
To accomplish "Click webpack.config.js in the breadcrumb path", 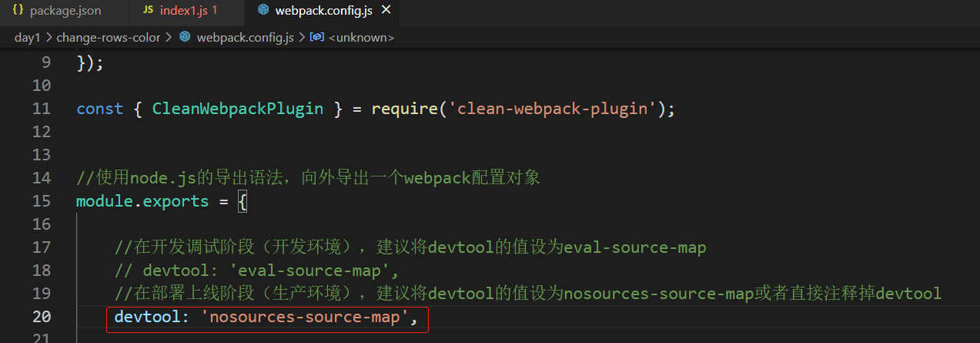I will tap(246, 37).
